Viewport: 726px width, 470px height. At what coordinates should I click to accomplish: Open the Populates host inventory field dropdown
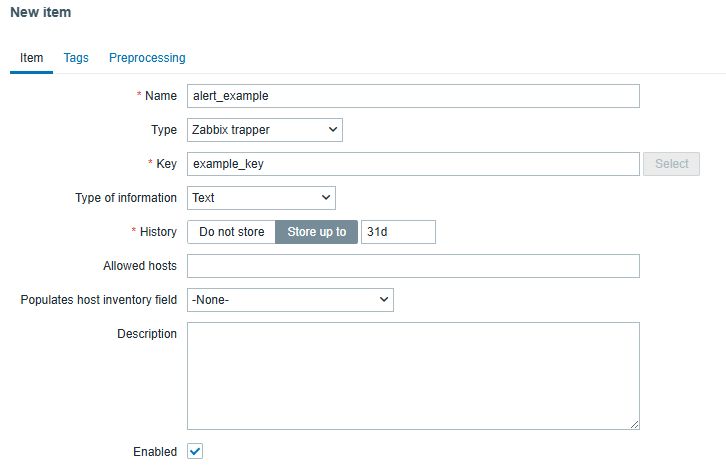(x=290, y=300)
